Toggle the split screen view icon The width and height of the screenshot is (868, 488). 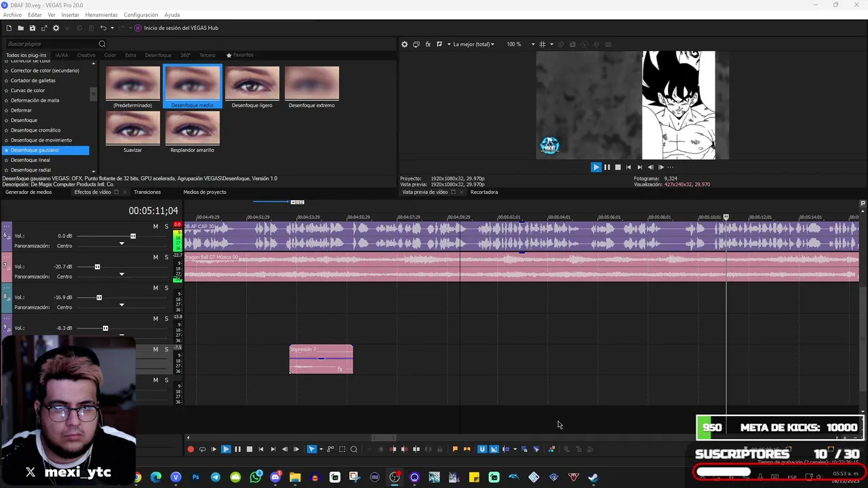(x=439, y=44)
